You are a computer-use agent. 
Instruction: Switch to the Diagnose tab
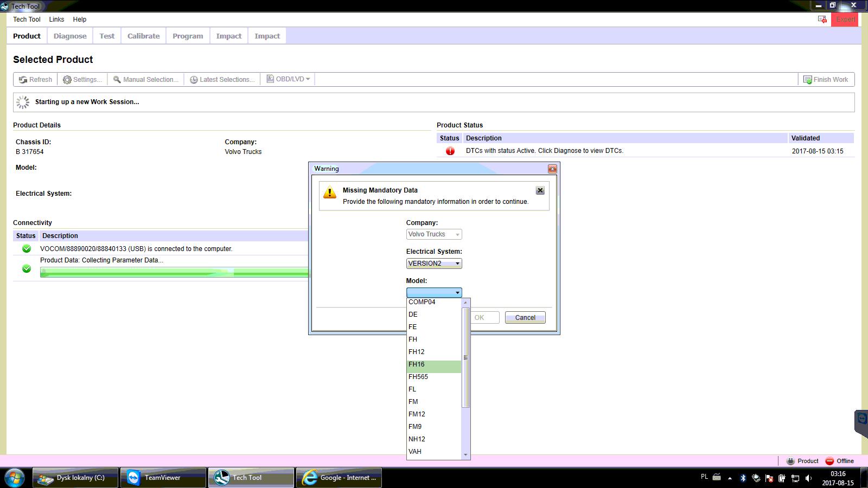pyautogui.click(x=70, y=36)
